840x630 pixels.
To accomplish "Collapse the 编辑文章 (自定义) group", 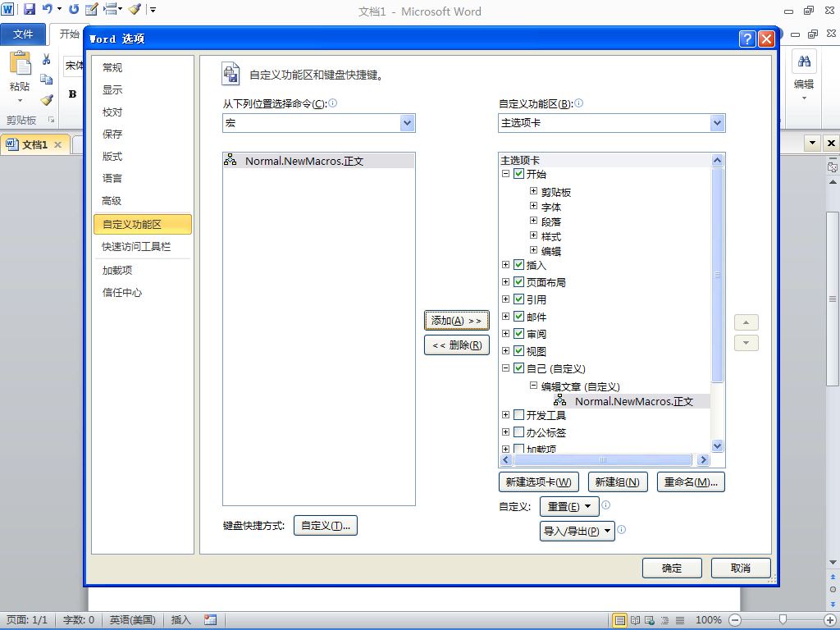I will point(533,386).
